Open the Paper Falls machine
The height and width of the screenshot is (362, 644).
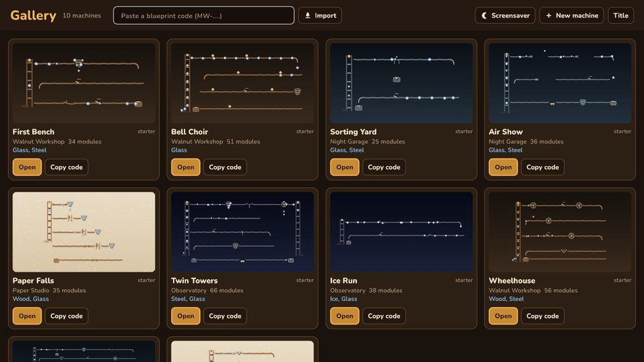(27, 316)
